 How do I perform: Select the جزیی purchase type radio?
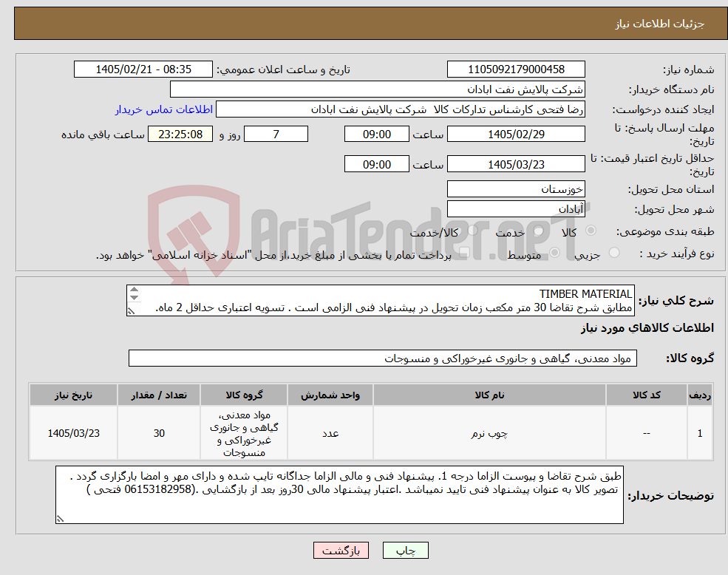tap(613, 252)
